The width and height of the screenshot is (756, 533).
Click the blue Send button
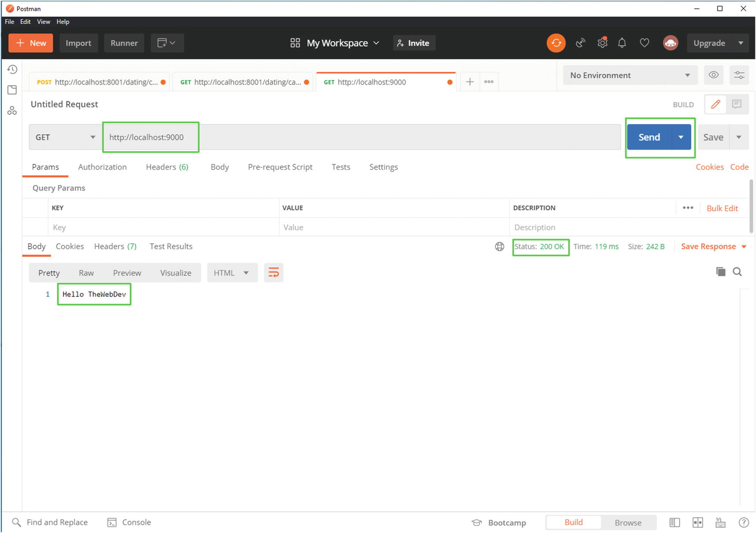[x=649, y=137]
